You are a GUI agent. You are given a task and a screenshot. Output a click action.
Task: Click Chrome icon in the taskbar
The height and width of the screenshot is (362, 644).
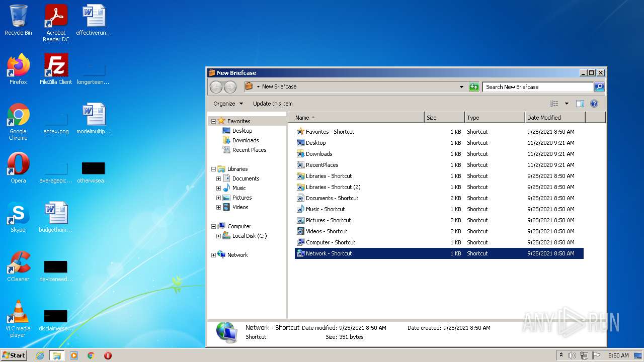coord(91,355)
